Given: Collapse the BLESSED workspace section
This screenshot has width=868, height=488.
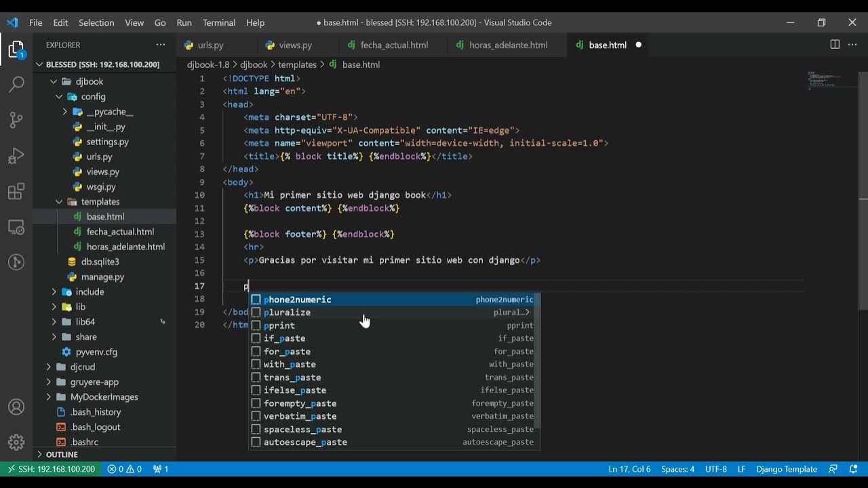Looking at the screenshot, I should coord(104,64).
